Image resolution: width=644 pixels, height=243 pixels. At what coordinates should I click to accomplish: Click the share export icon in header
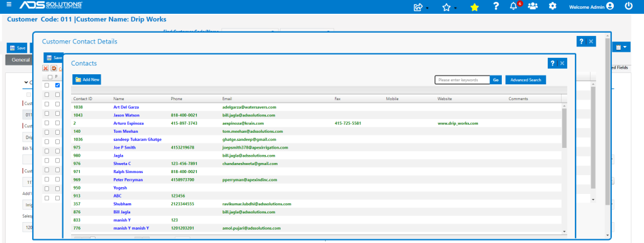[418, 7]
